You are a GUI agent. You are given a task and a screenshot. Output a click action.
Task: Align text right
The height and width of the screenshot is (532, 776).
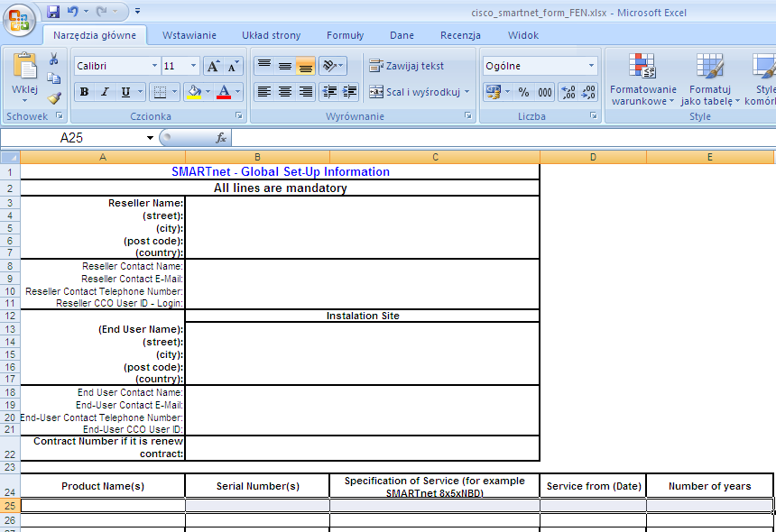click(x=305, y=92)
